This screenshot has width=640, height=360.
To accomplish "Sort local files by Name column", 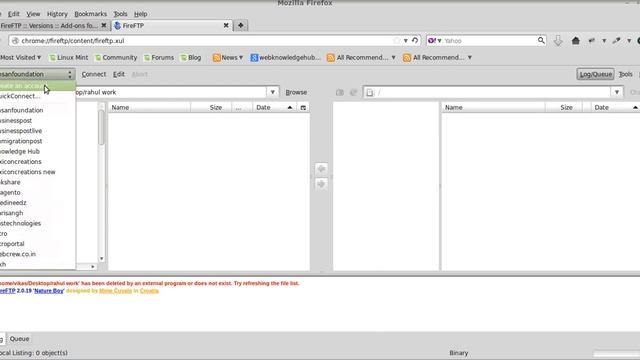I will [x=149, y=107].
